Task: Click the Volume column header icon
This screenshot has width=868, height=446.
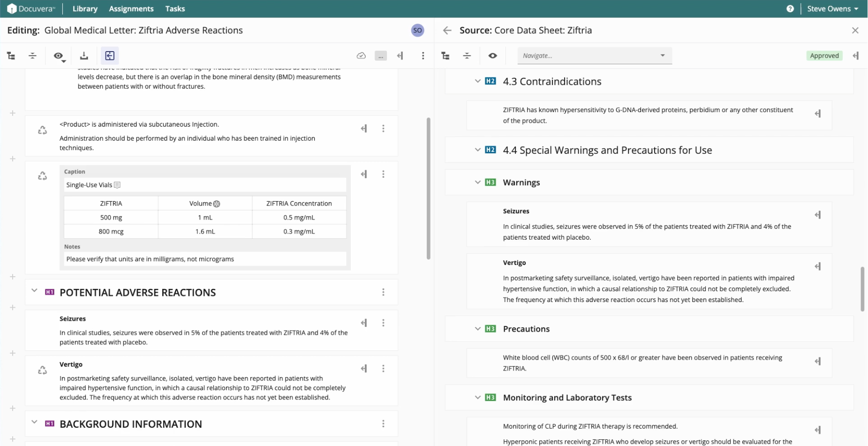Action: pyautogui.click(x=217, y=204)
